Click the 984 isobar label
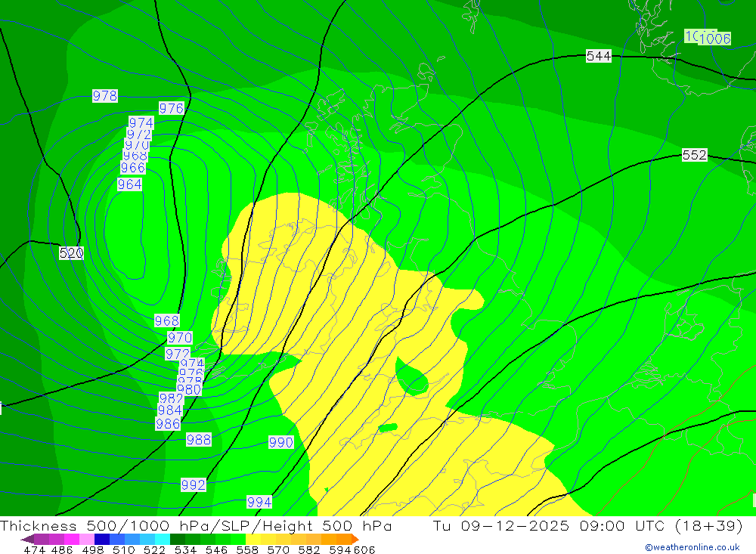Viewport: 756px width, 554px height. pyautogui.click(x=170, y=410)
